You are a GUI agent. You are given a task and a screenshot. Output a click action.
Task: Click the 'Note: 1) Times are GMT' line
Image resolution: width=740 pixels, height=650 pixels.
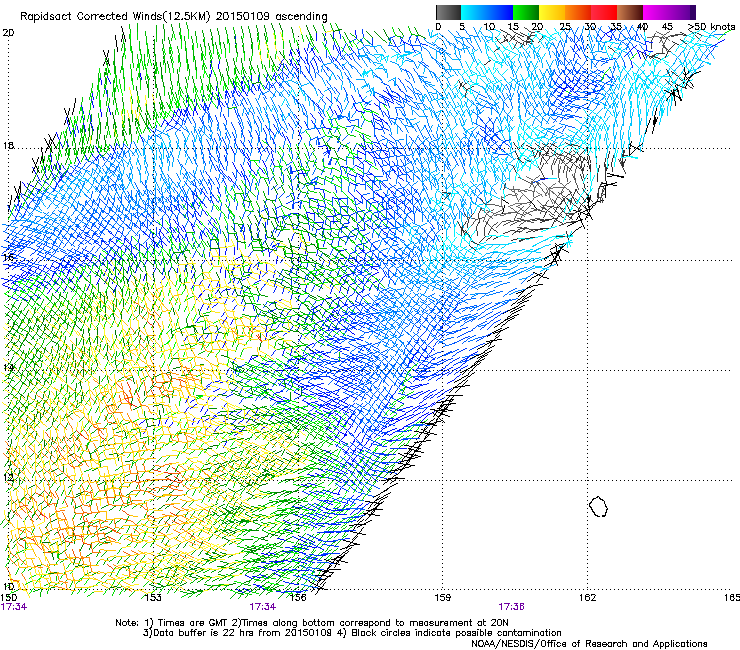pos(311,623)
